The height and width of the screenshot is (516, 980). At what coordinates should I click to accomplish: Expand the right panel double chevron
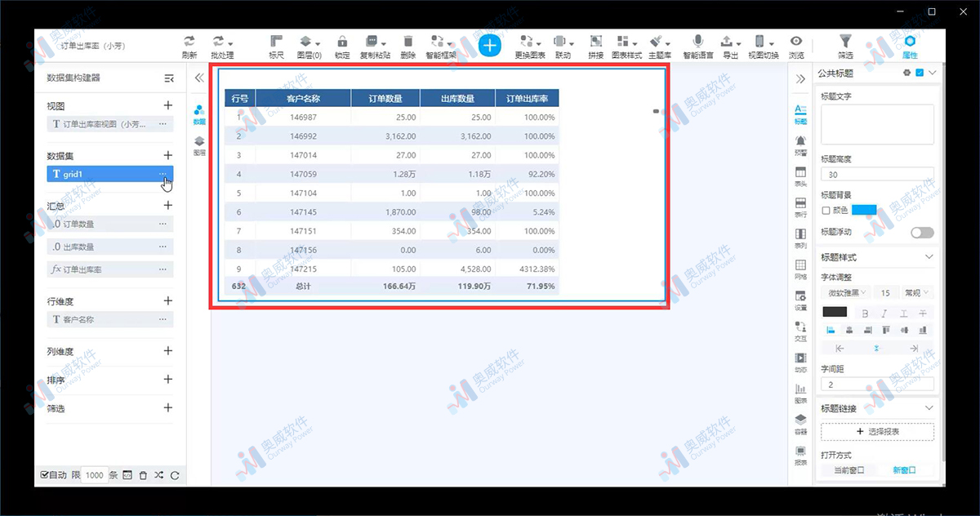(x=800, y=78)
